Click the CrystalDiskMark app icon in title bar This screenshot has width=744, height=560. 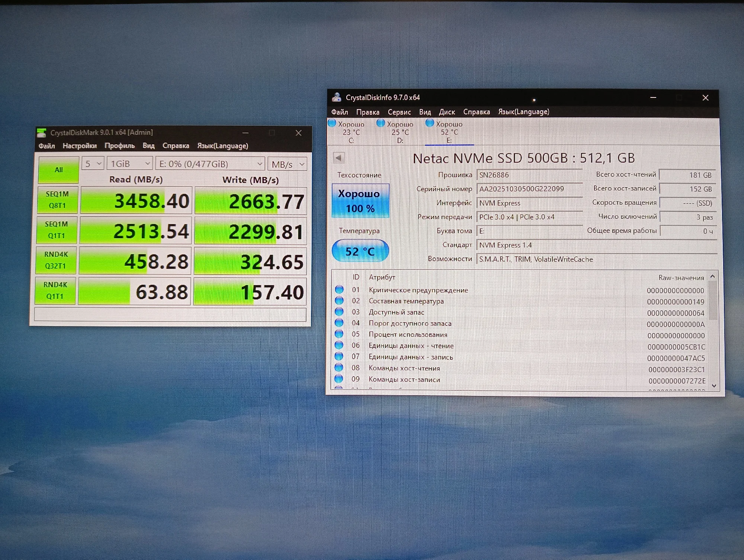[42, 133]
